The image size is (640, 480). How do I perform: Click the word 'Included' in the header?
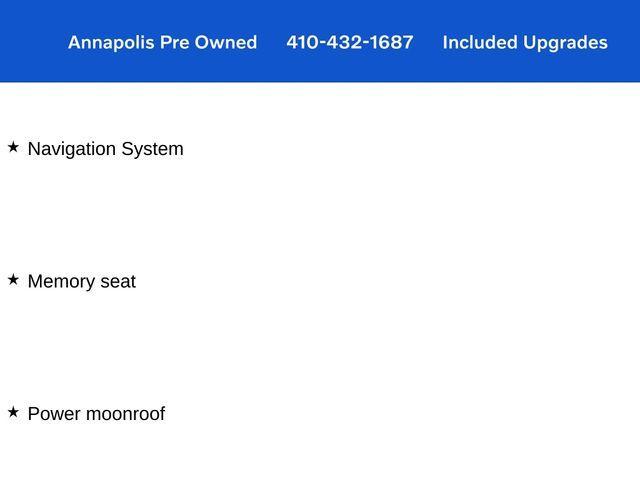point(479,42)
